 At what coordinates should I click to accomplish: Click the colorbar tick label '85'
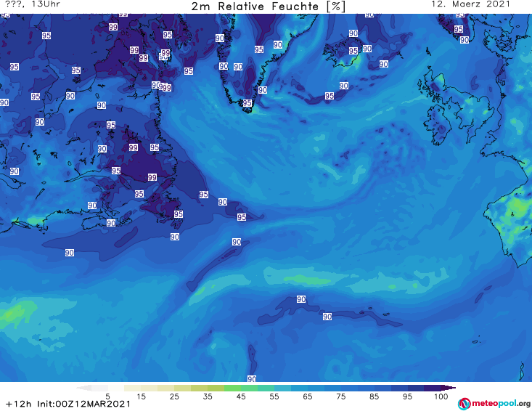(374, 396)
